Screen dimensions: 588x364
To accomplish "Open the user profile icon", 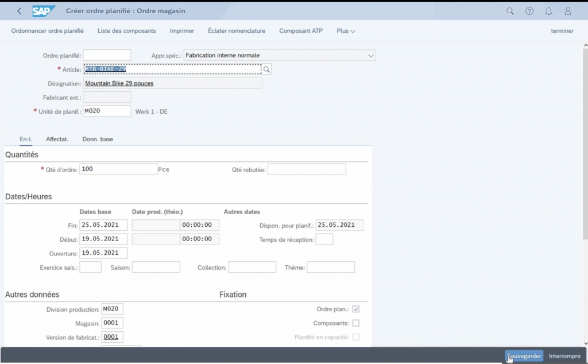I will [568, 11].
